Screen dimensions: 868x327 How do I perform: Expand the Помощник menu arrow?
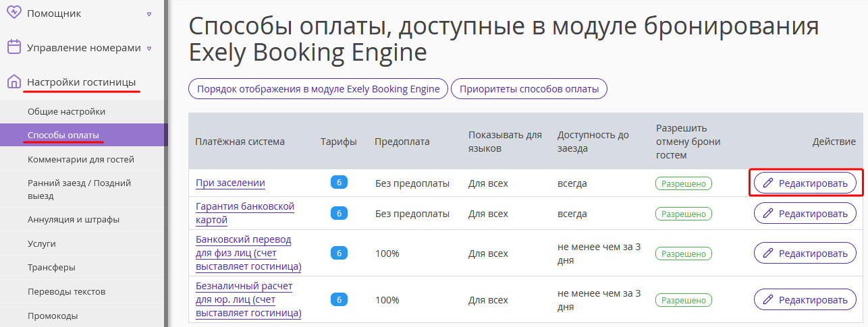click(148, 13)
